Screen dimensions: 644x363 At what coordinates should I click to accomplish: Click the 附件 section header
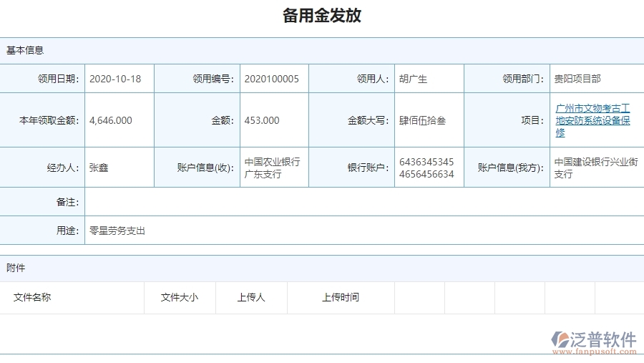[16, 268]
